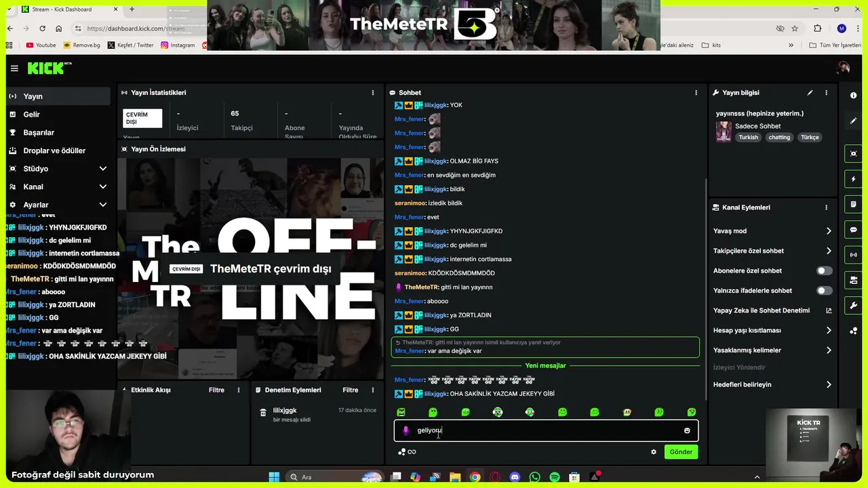Open the Sohbet panel three-dot menu
The image size is (868, 488).
[696, 93]
